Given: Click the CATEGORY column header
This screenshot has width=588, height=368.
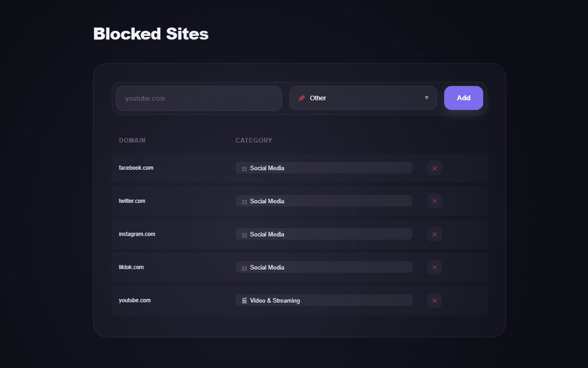Looking at the screenshot, I should coord(254,140).
